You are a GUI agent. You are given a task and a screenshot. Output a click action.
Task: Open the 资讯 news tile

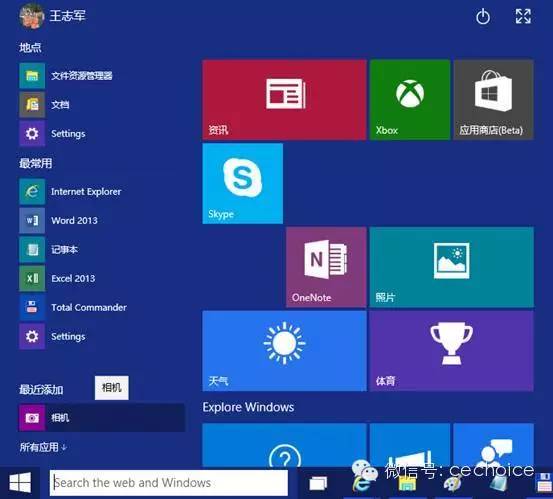[x=284, y=100]
